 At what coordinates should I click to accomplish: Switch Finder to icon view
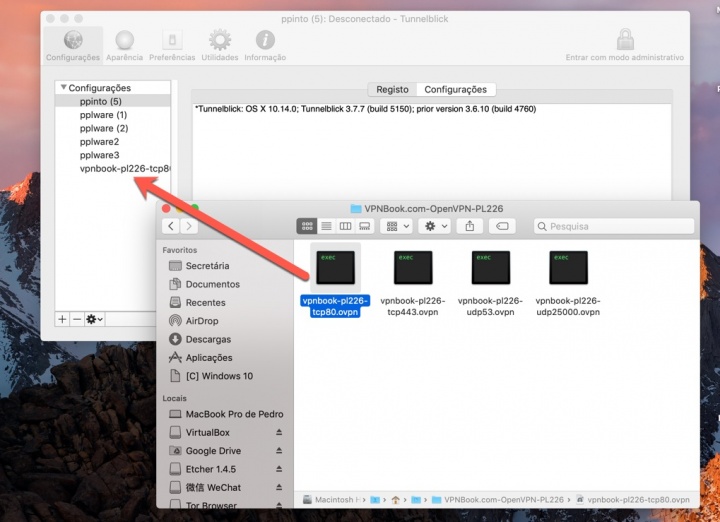pyautogui.click(x=307, y=227)
